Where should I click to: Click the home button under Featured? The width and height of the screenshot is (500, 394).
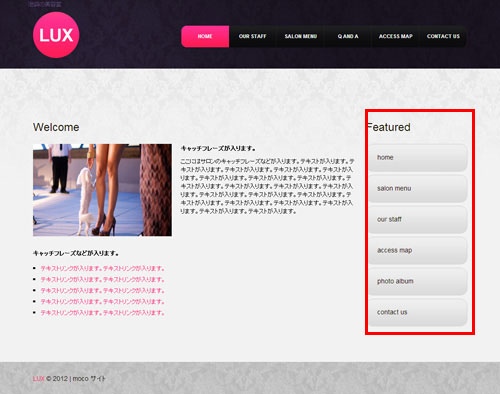click(418, 158)
